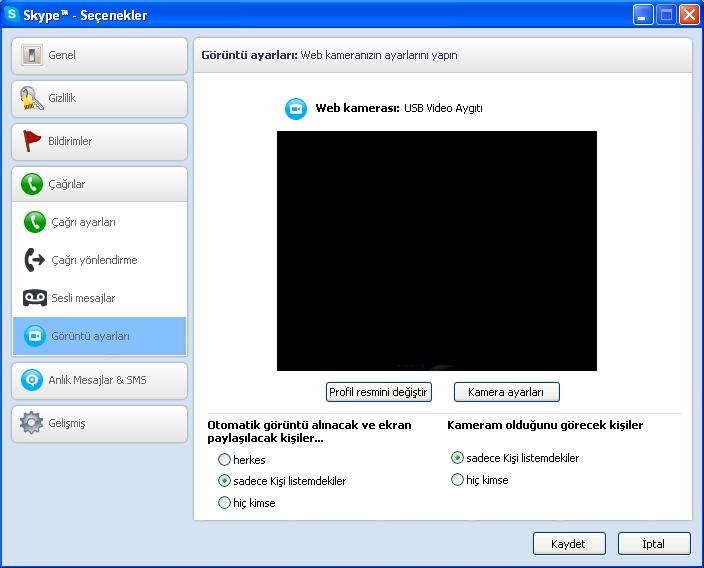Open the Gizlilik settings section
This screenshot has width=704, height=568.
click(x=99, y=99)
